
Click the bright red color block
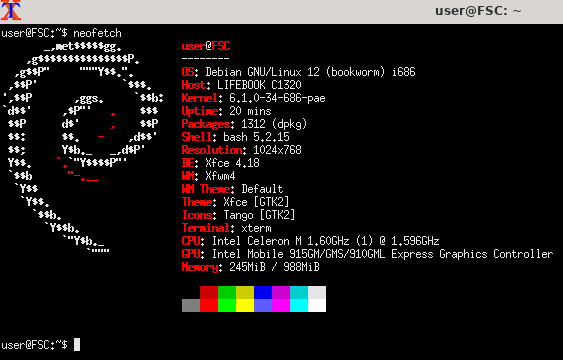coord(209,305)
